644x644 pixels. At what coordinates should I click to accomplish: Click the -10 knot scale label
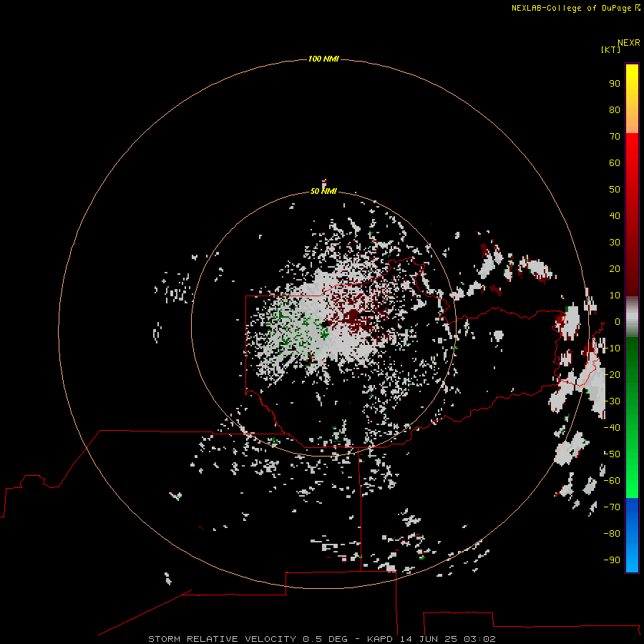pyautogui.click(x=612, y=348)
